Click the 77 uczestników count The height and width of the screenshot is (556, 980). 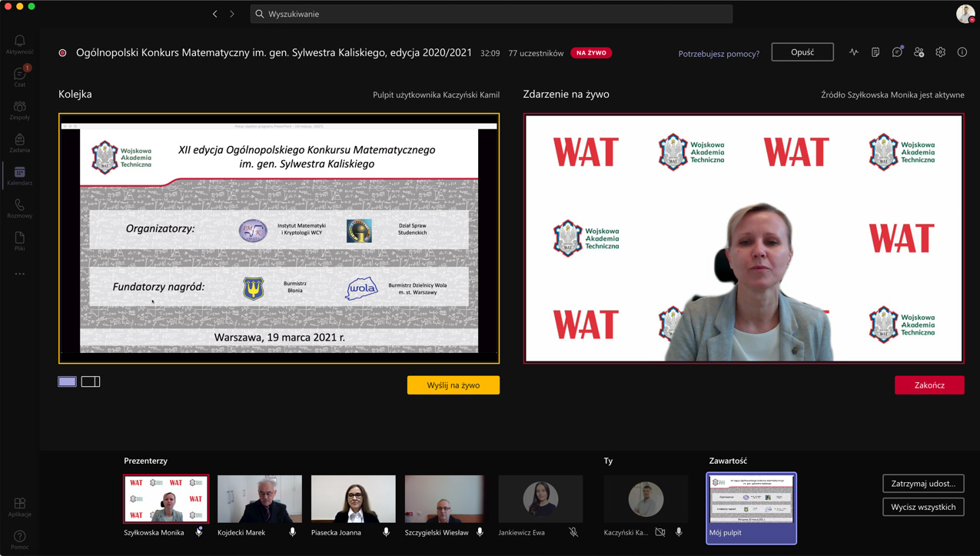pyautogui.click(x=536, y=53)
